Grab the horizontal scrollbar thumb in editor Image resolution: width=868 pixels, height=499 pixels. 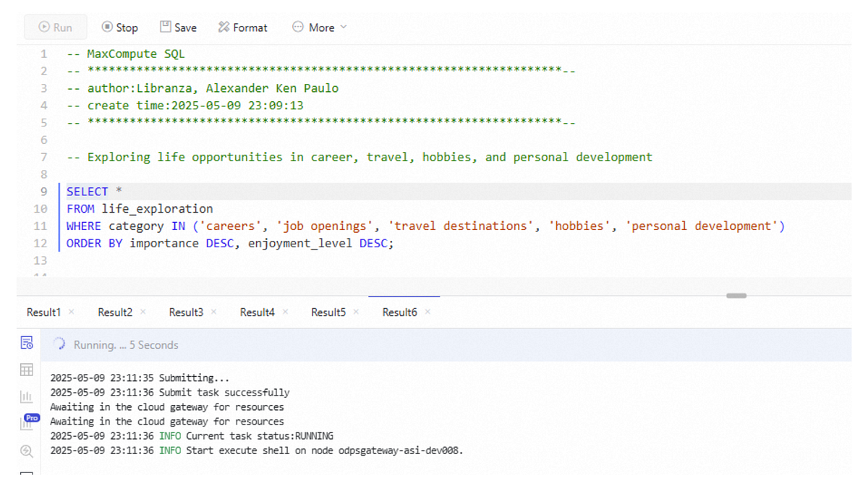pos(736,295)
